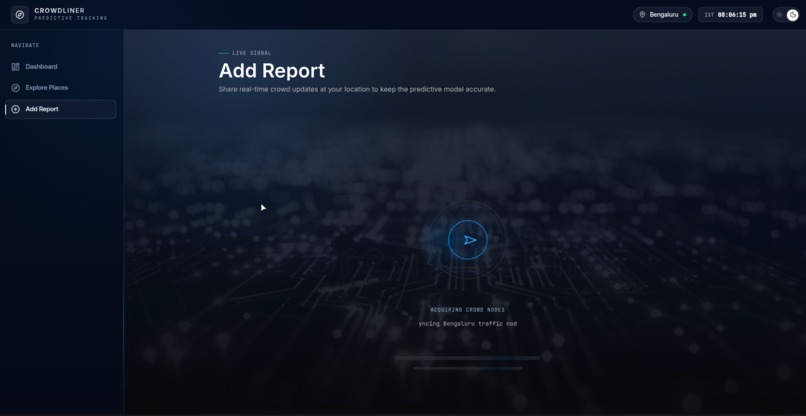The width and height of the screenshot is (806, 416).
Task: Click the green status dot next to Bengaluru
Action: coord(684,15)
